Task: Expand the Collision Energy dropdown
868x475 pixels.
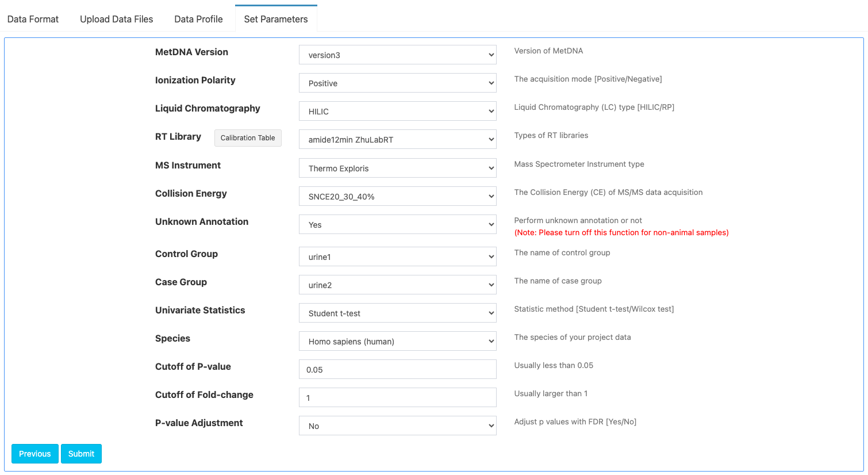Action: click(397, 197)
